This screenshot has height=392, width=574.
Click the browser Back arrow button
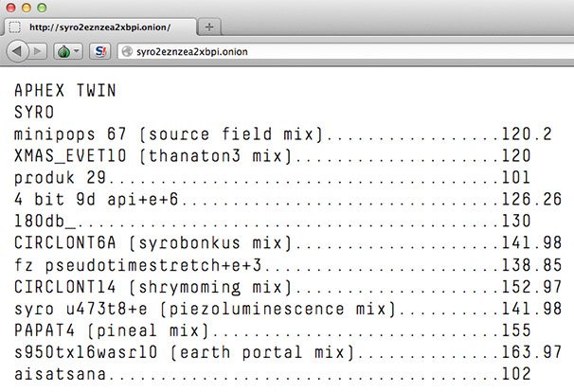16,50
